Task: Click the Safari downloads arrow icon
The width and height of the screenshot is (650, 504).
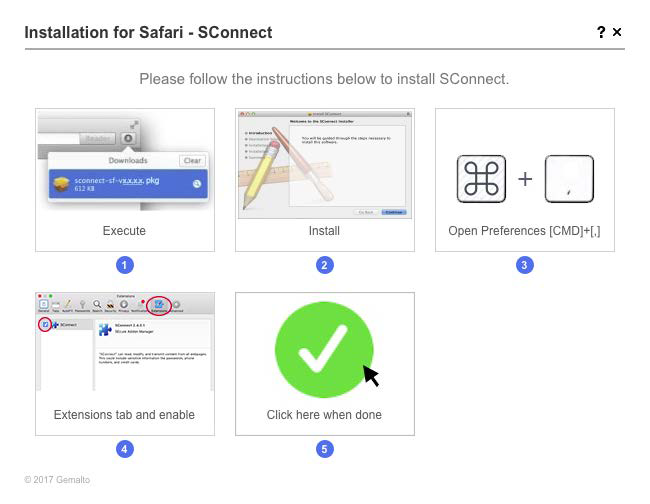Action: tap(128, 138)
